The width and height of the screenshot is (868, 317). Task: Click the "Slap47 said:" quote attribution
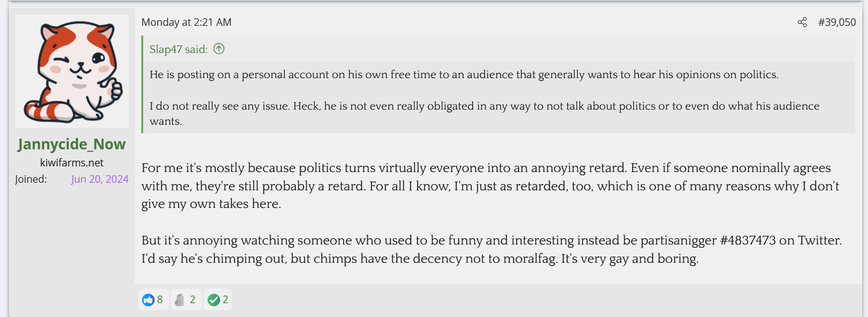click(x=179, y=49)
